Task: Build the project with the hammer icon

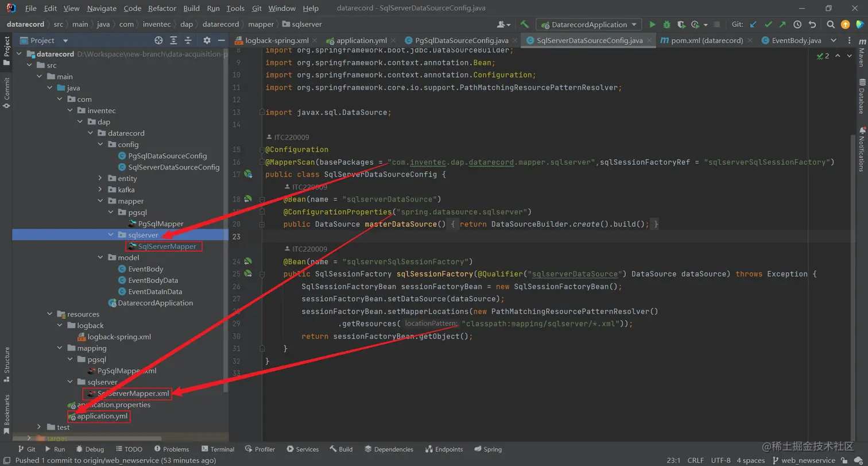Action: (525, 25)
